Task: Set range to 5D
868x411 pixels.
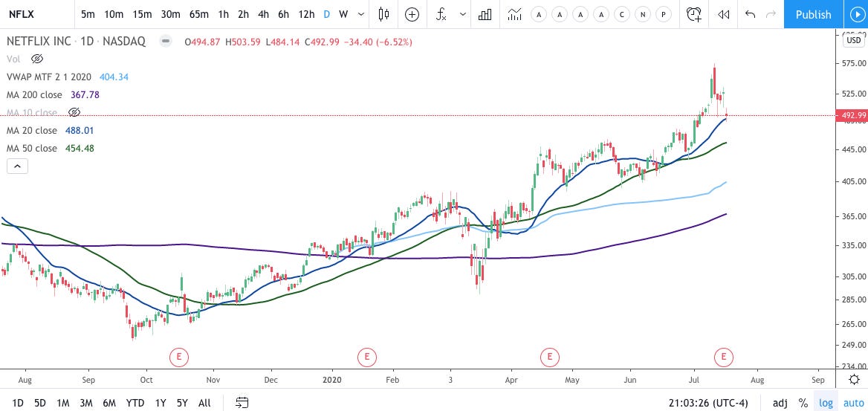Action: coord(40,403)
